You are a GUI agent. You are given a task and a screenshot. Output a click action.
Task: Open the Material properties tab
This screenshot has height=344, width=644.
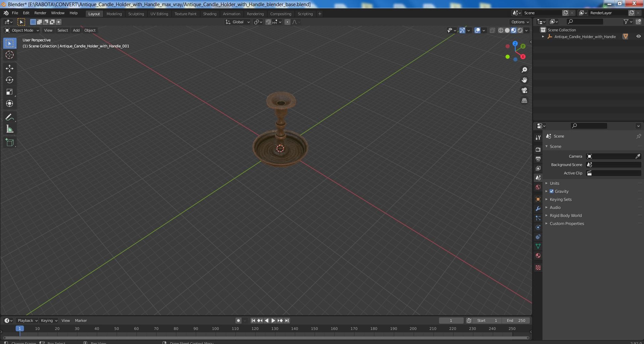point(538,256)
